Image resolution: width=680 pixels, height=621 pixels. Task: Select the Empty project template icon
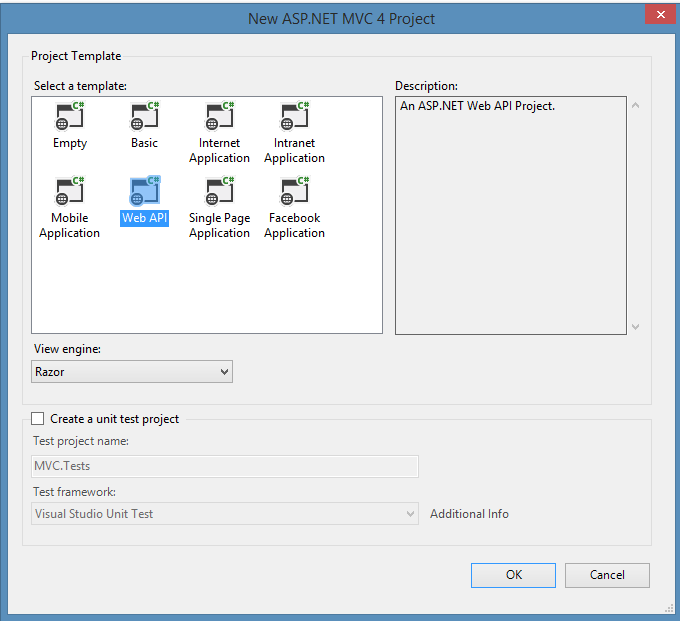70,117
